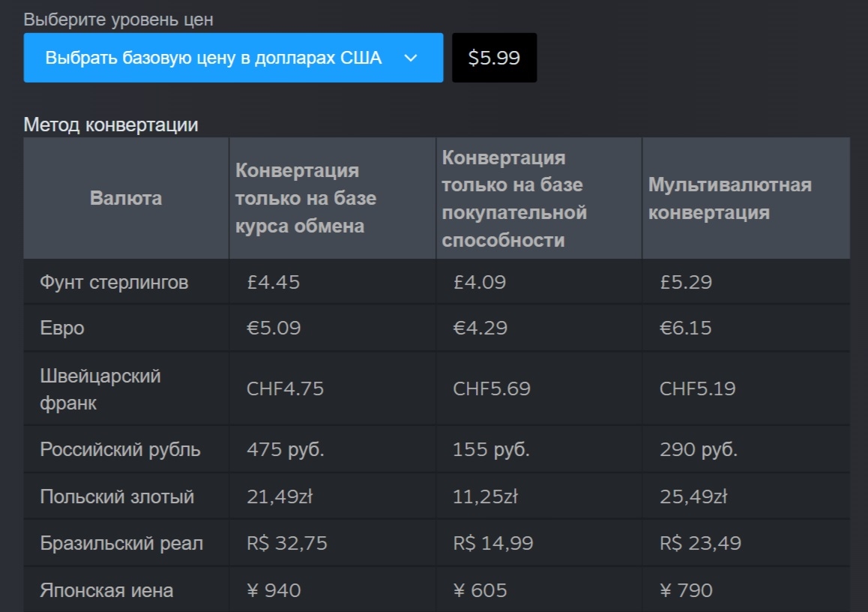This screenshot has width=868, height=612.
Task: Select the $5.99 price display field
Action: coord(494,57)
